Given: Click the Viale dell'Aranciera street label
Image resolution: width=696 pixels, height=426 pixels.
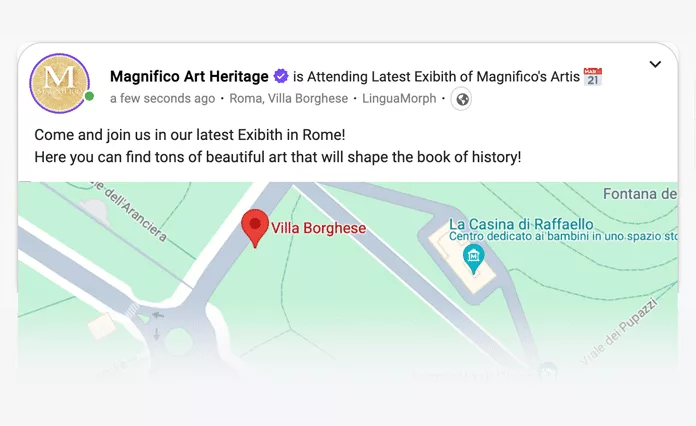Looking at the screenshot, I should [x=131, y=212].
